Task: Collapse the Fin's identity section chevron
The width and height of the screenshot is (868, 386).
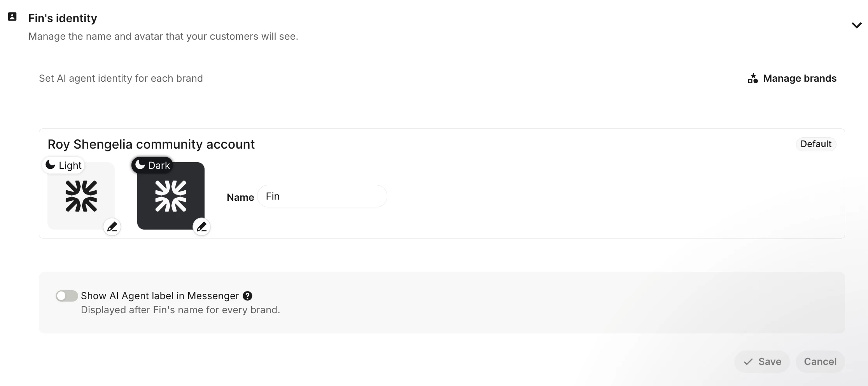Action: pyautogui.click(x=856, y=25)
